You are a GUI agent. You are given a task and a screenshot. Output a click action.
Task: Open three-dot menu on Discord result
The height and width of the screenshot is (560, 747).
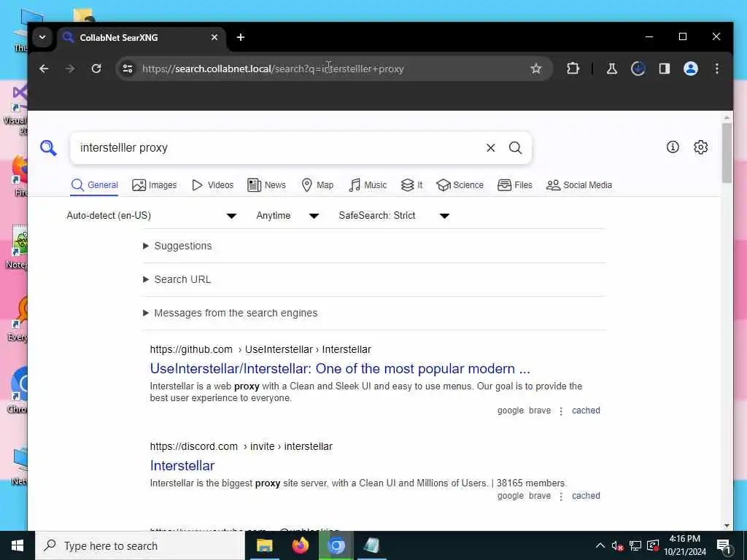tap(561, 496)
